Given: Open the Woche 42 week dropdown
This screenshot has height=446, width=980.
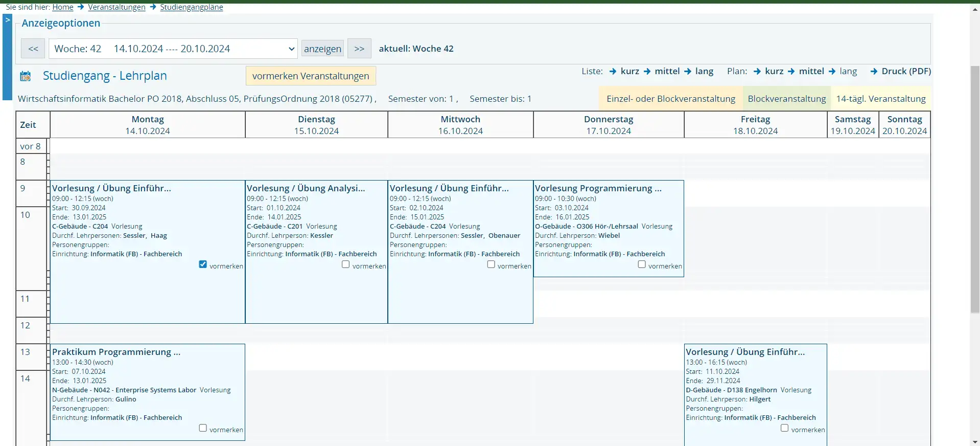Looking at the screenshot, I should point(173,49).
